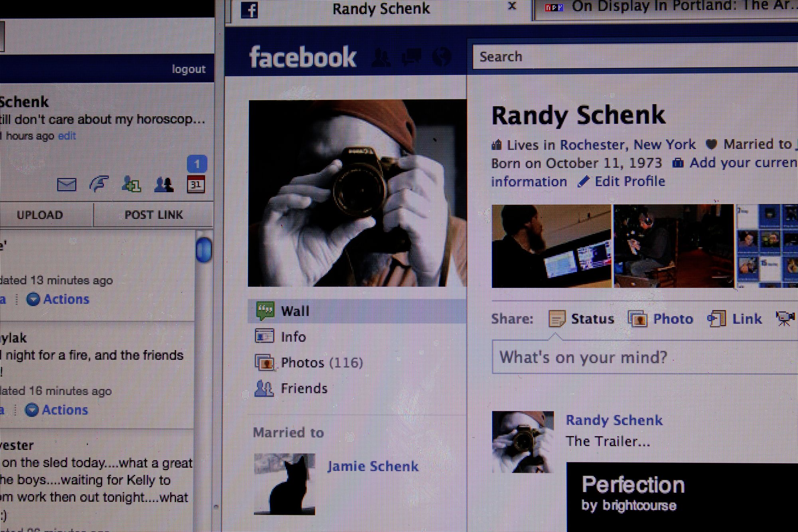Click the Add your current information link

coord(743,163)
